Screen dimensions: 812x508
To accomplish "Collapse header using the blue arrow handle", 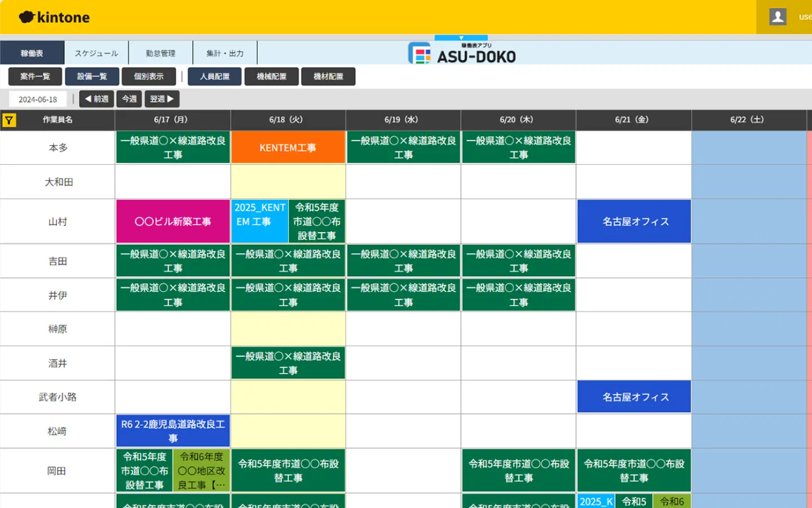I will [461, 38].
